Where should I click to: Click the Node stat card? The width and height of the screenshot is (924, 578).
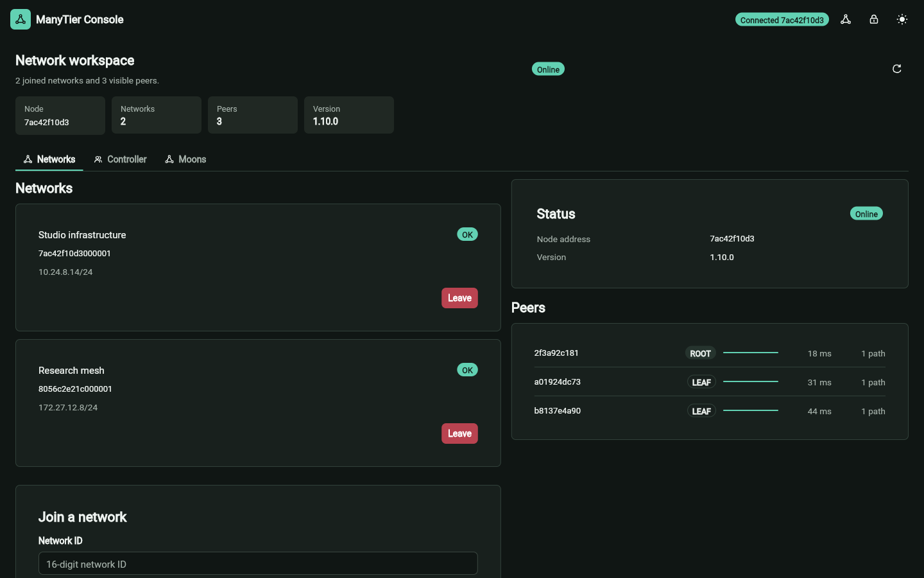click(x=60, y=115)
